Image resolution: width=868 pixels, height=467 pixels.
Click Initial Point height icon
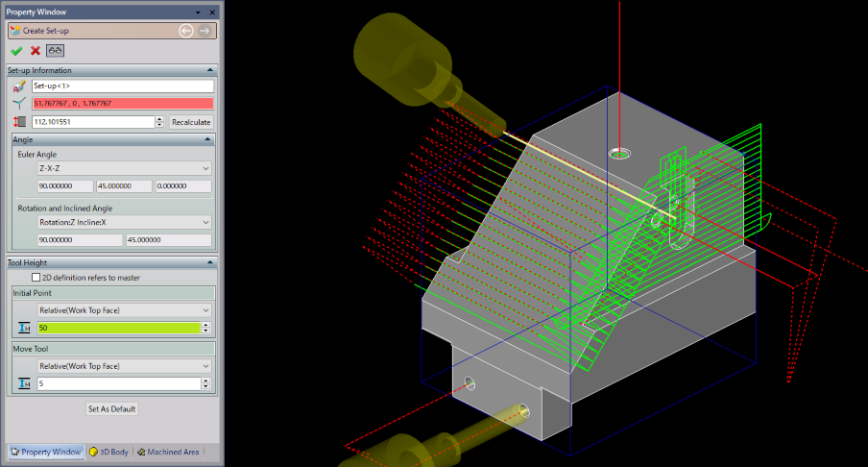coord(24,328)
